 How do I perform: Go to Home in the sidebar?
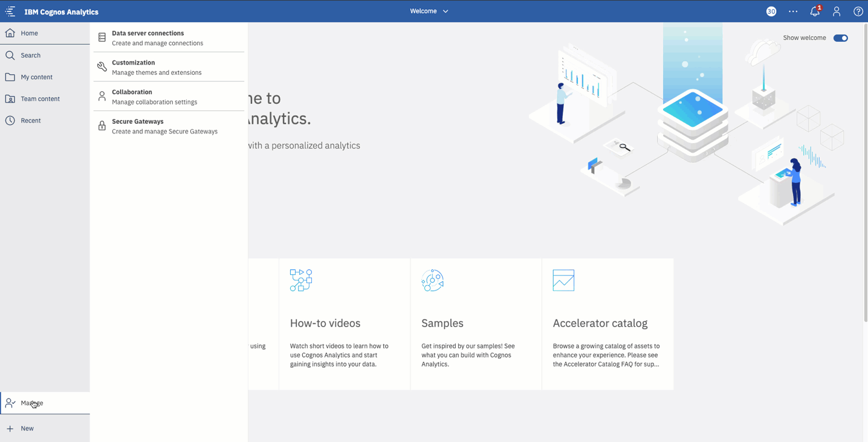tap(45, 33)
